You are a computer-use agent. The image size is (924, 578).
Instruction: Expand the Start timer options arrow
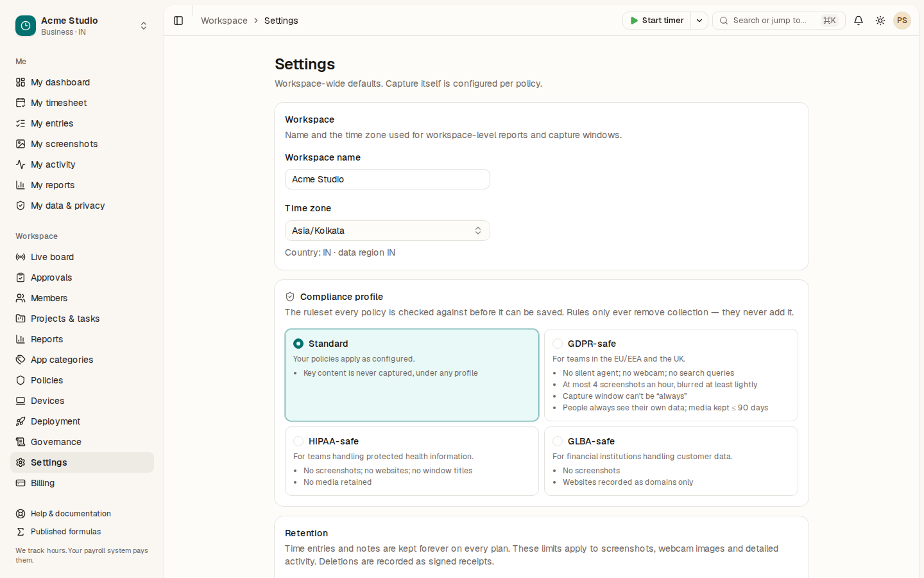[699, 21]
